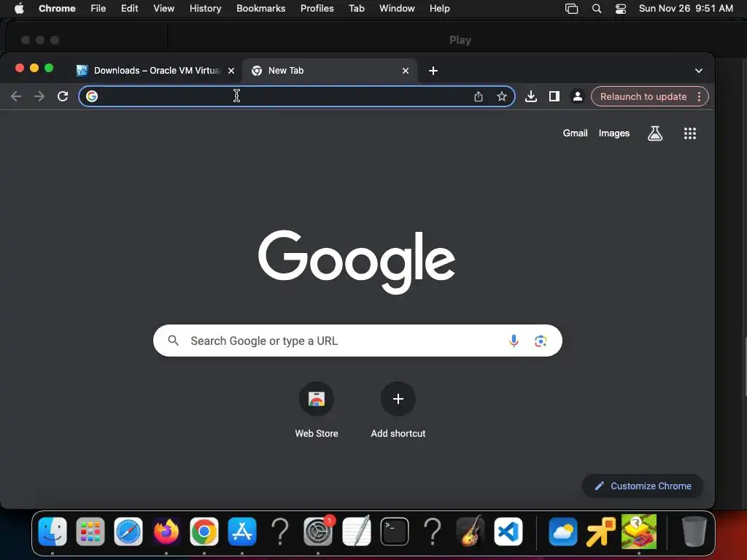Launch Firefox from the dock
Image resolution: width=747 pixels, height=560 pixels.
point(166,532)
